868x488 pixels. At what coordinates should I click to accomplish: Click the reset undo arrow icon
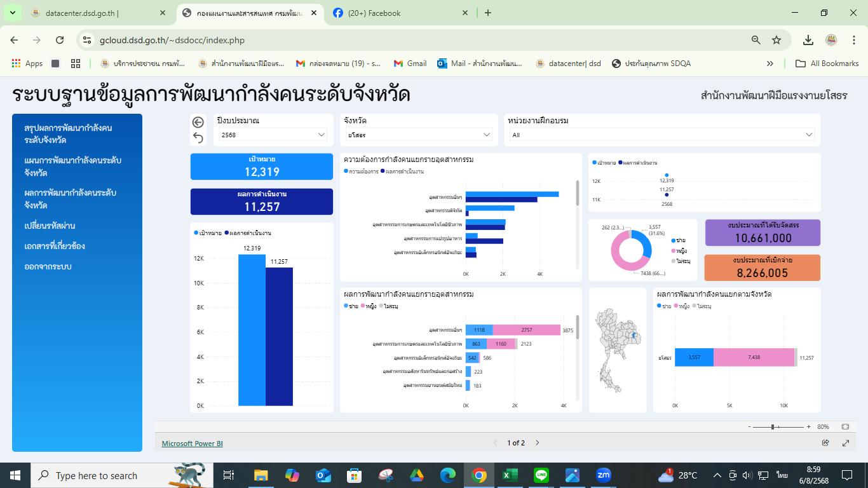(198, 138)
